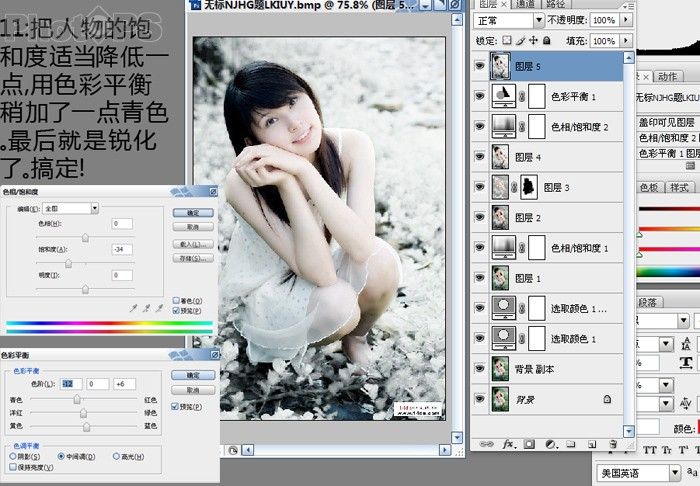Click lock transparent pixels icon

point(507,41)
